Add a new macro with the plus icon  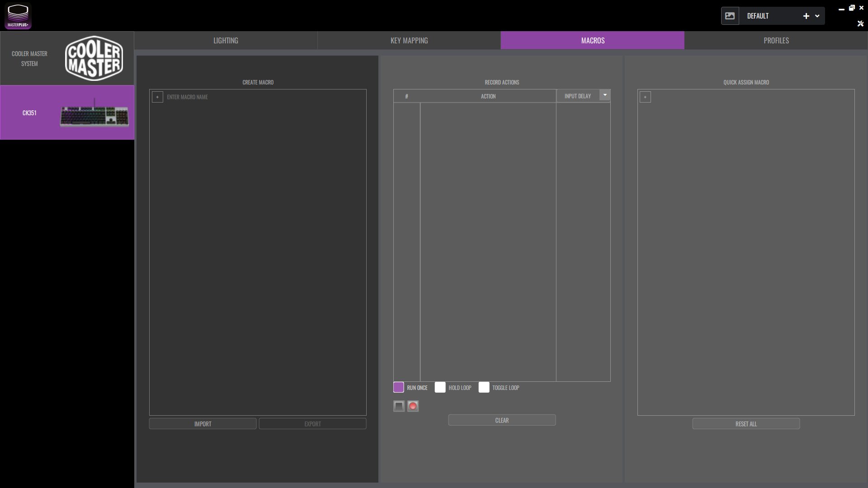click(x=157, y=97)
